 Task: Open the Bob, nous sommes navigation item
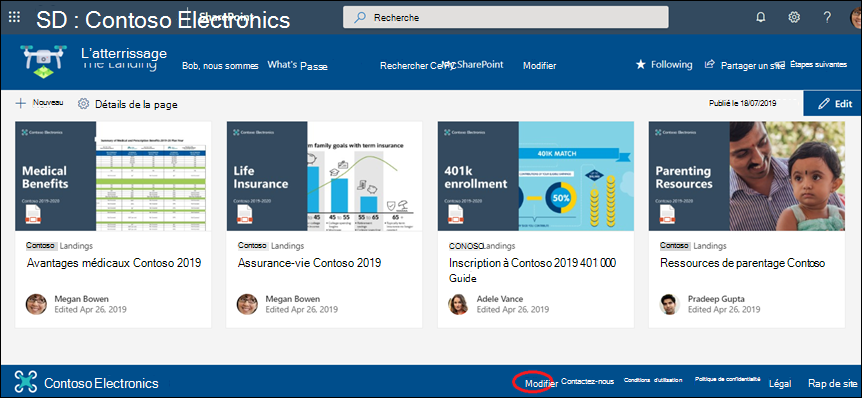coord(220,65)
